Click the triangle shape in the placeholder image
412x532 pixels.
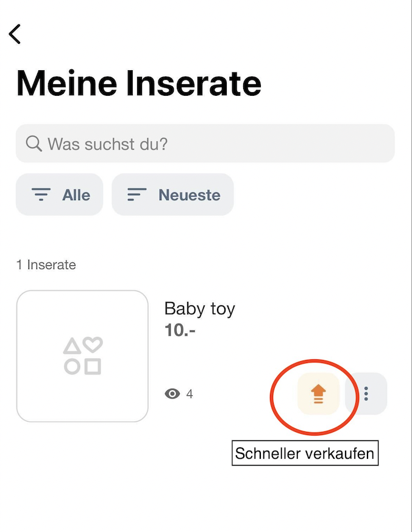(72, 346)
